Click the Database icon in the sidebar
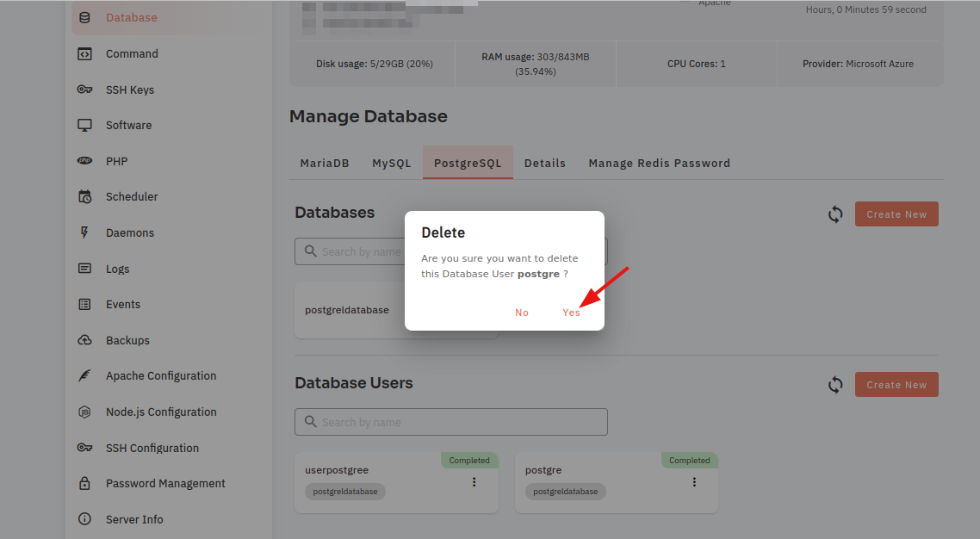This screenshot has height=539, width=980. tap(84, 17)
